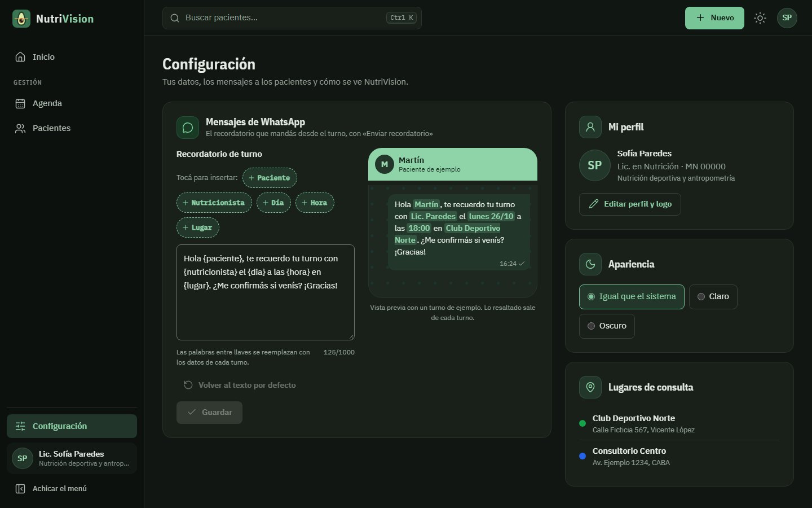Open Pacientes in the sidebar
The image size is (812, 508).
click(72, 128)
